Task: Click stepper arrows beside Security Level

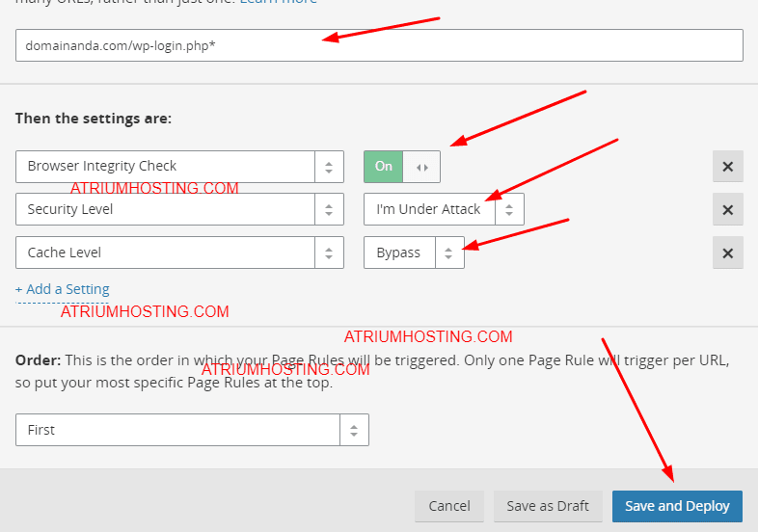Action: click(329, 209)
